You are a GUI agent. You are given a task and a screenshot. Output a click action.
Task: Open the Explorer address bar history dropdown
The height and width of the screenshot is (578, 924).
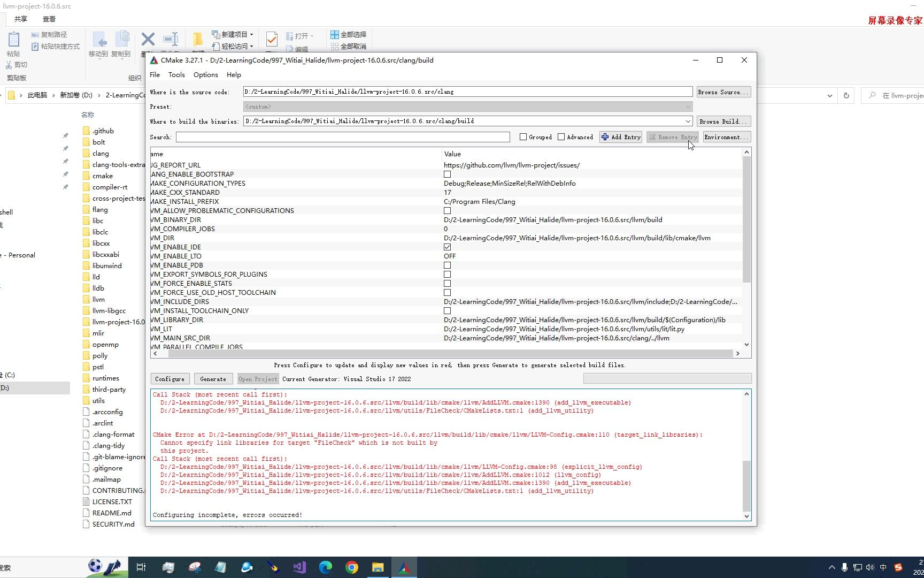coord(830,95)
